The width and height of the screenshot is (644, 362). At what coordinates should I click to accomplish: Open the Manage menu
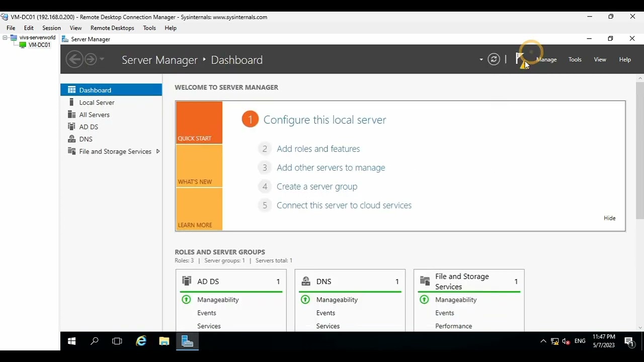546,59
